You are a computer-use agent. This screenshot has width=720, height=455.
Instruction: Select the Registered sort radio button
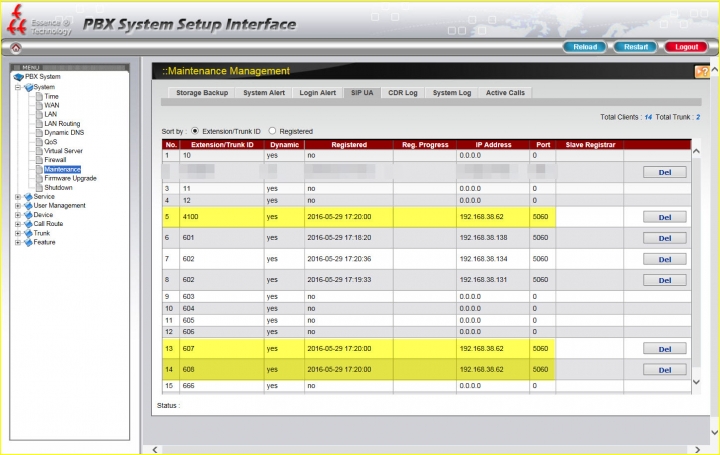pos(272,131)
